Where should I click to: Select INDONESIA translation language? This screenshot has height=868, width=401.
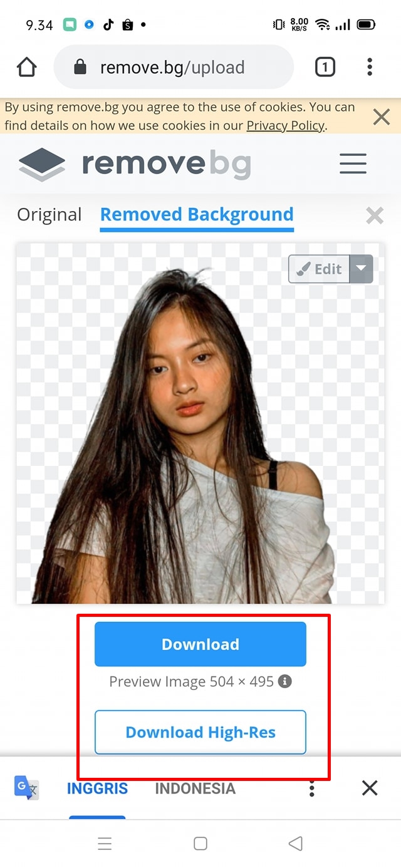[195, 788]
